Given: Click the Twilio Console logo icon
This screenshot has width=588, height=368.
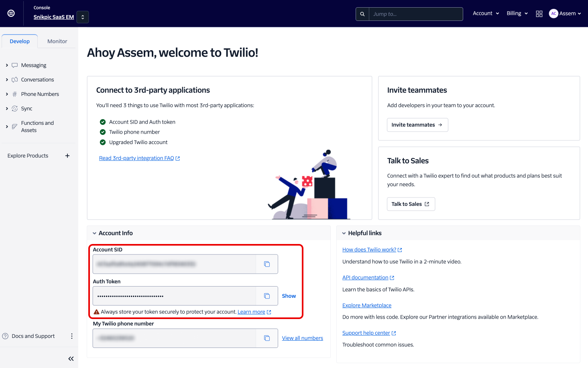Looking at the screenshot, I should 11,13.
